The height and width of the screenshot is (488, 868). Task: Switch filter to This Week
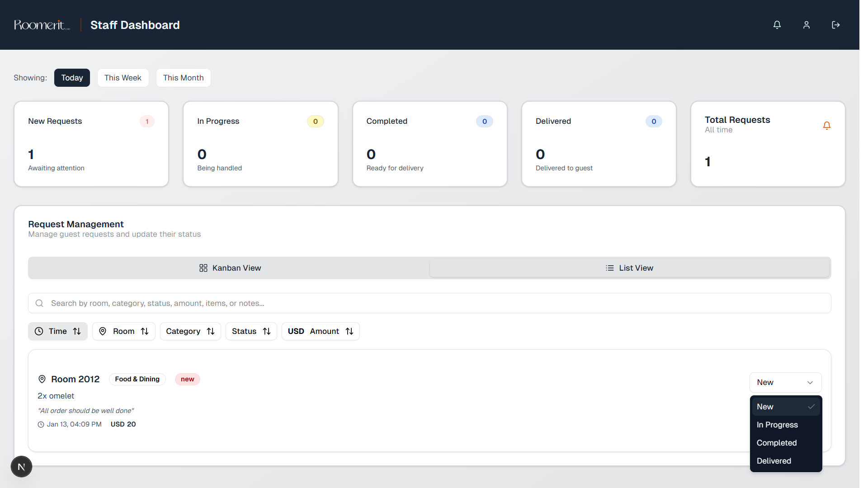point(123,78)
